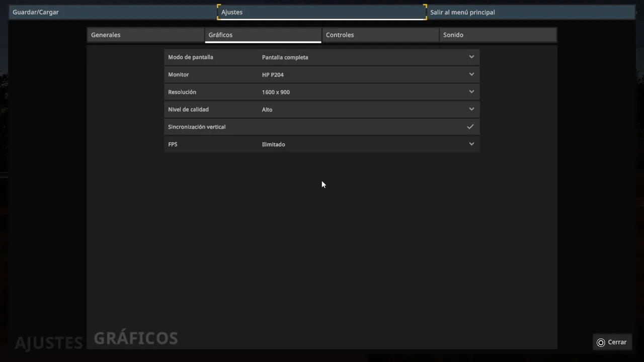This screenshot has width=644, height=362.
Task: Expand the Resolución dropdown arrow
Action: [471, 92]
